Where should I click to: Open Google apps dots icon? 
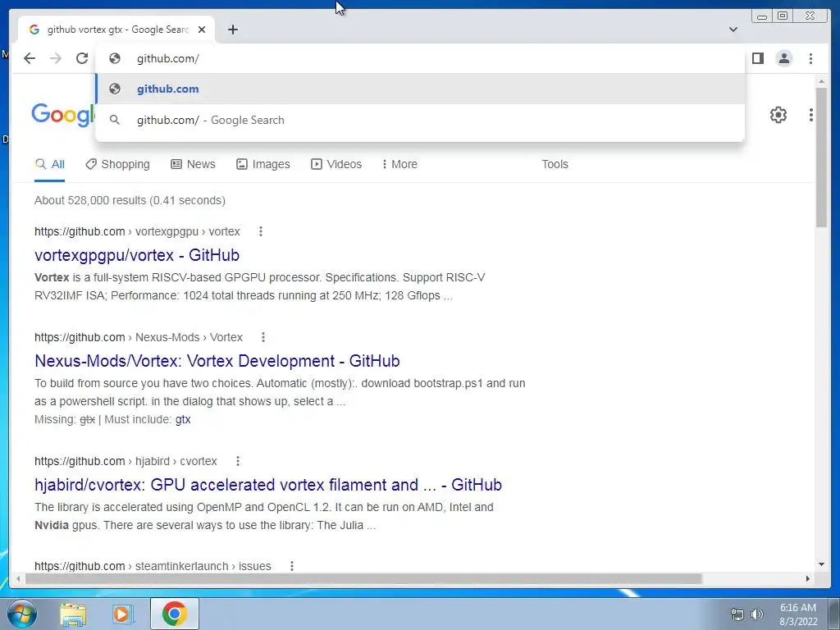pyautogui.click(x=811, y=115)
